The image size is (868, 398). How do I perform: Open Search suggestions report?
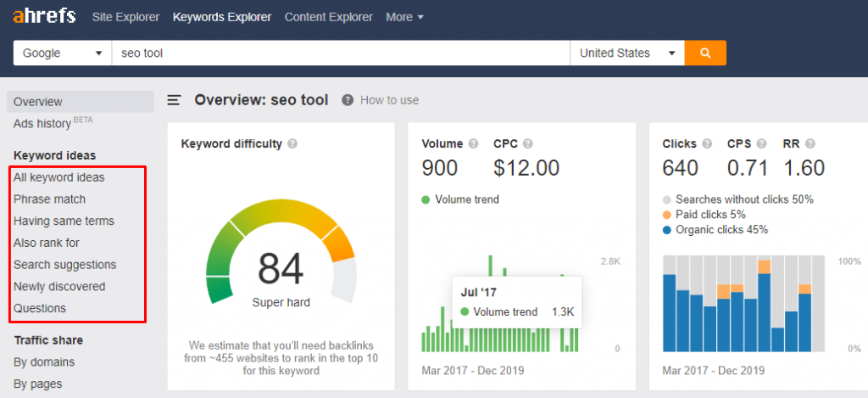coord(64,265)
